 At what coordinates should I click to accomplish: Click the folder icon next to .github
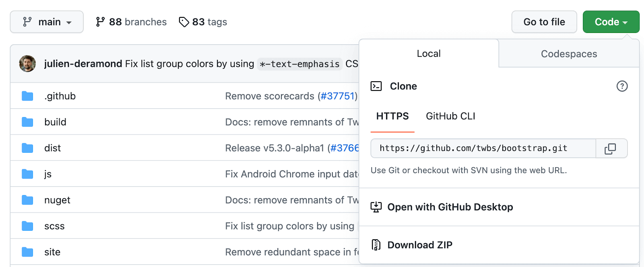27,96
